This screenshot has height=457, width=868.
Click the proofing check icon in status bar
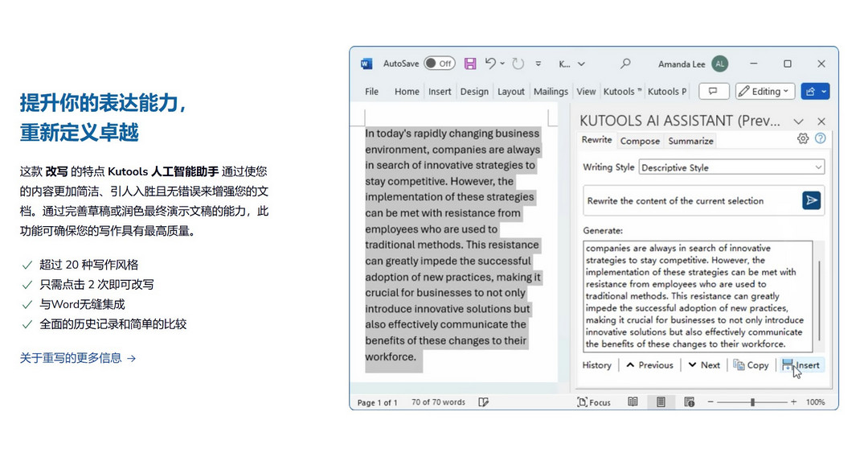pyautogui.click(x=484, y=402)
